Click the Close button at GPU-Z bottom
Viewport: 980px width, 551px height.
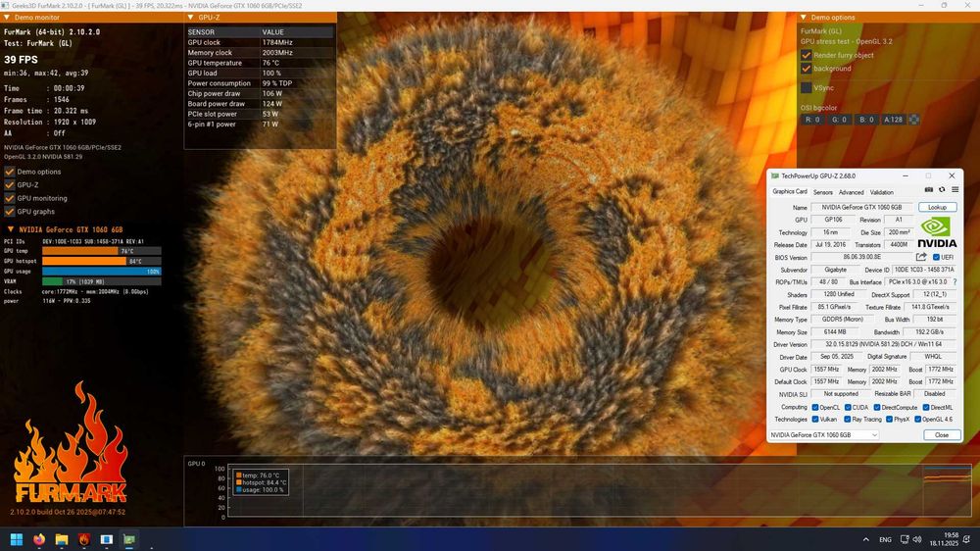941,434
